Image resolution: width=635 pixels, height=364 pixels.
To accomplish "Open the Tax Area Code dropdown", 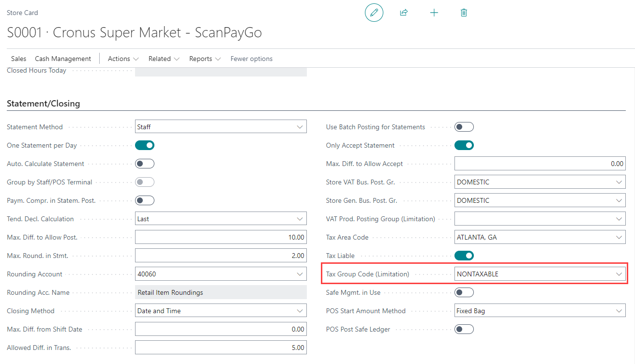I will pyautogui.click(x=619, y=237).
